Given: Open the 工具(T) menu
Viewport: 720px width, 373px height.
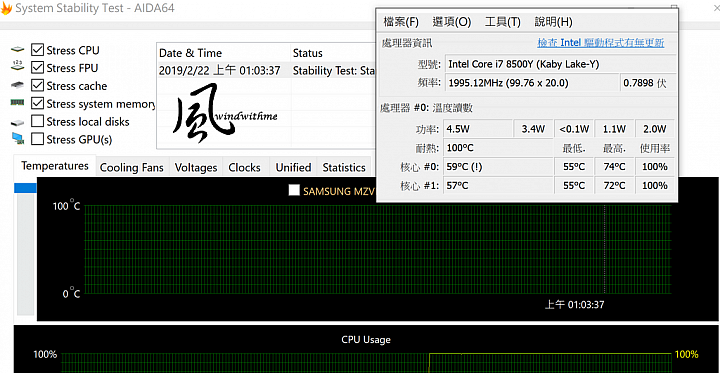Looking at the screenshot, I should tap(503, 22).
